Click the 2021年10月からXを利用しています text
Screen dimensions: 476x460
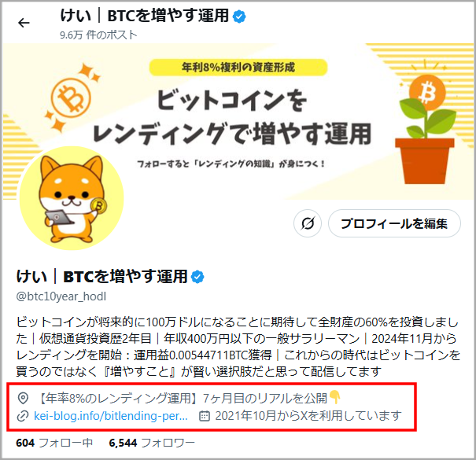[308, 416]
